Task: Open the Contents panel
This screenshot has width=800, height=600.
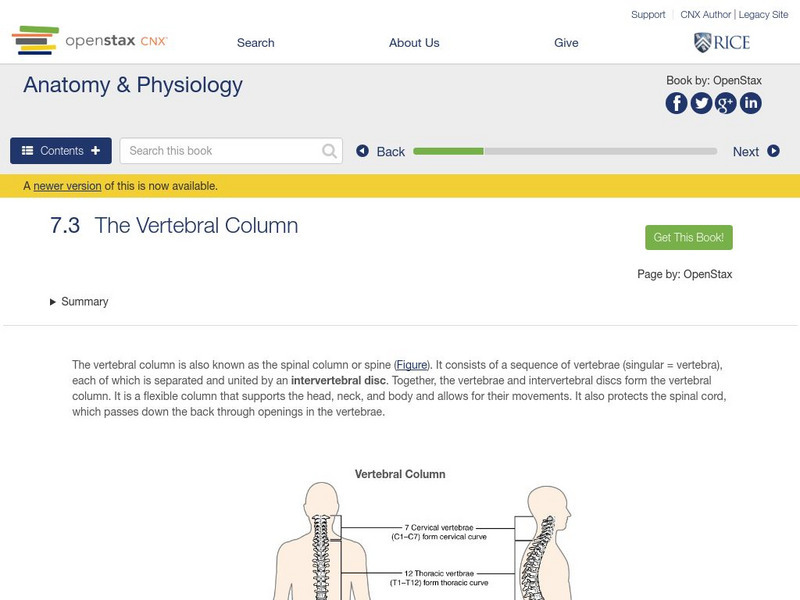Action: tap(61, 151)
